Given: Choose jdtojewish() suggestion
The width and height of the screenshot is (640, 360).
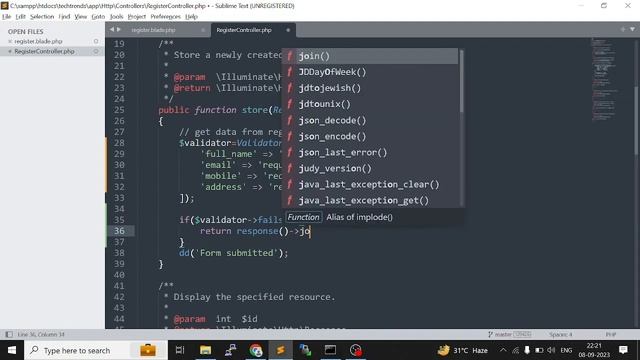Looking at the screenshot, I should [370, 88].
